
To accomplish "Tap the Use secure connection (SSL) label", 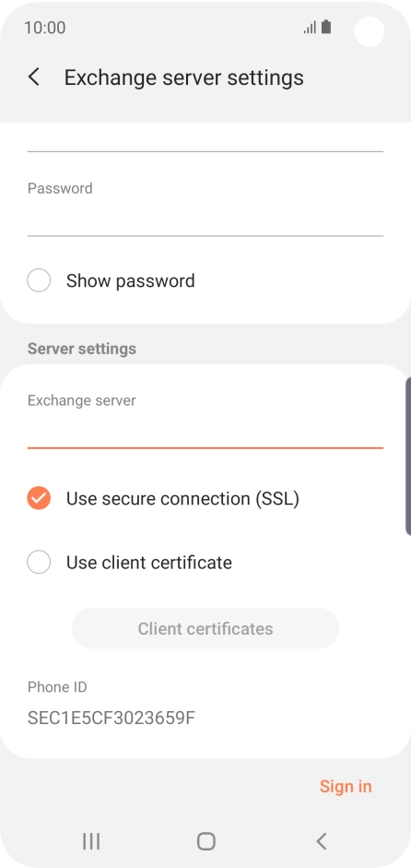I will click(182, 499).
